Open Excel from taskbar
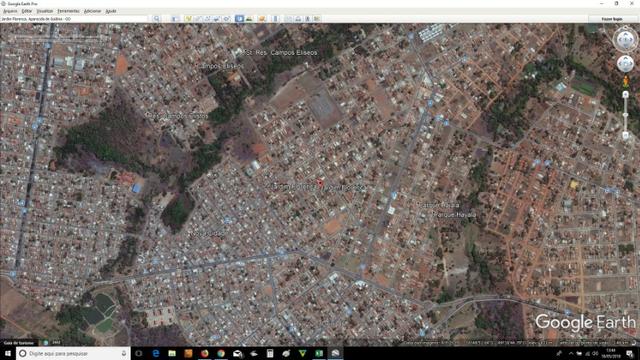 (319, 353)
